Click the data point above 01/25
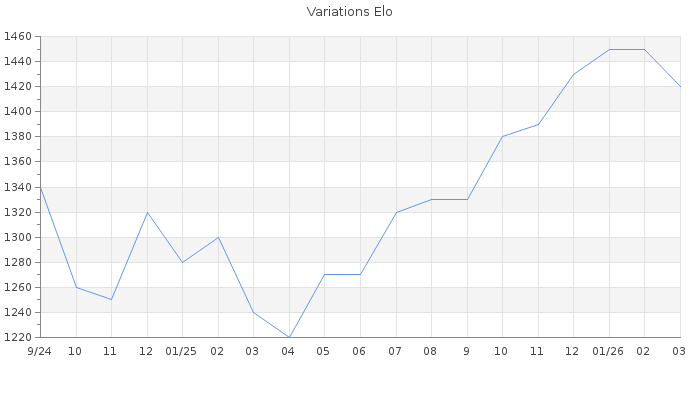This screenshot has width=700, height=400. pos(182,262)
